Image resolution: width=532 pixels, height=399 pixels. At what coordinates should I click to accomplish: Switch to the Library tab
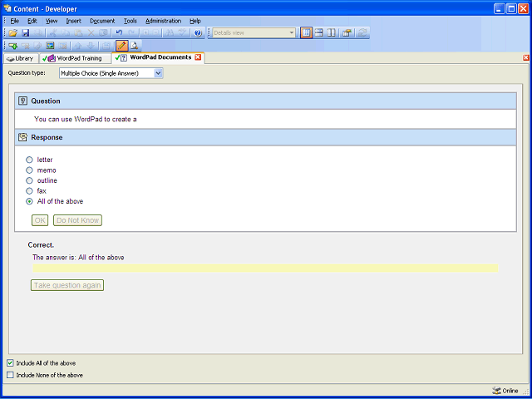pyautogui.click(x=21, y=58)
